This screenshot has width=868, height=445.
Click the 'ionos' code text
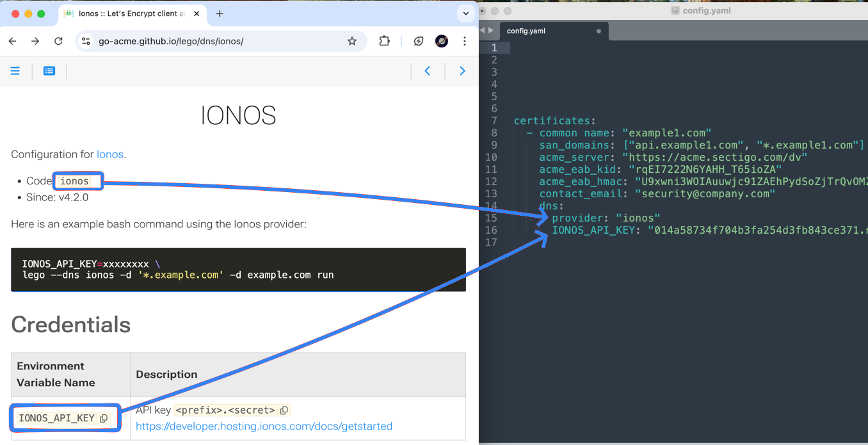pyautogui.click(x=74, y=181)
